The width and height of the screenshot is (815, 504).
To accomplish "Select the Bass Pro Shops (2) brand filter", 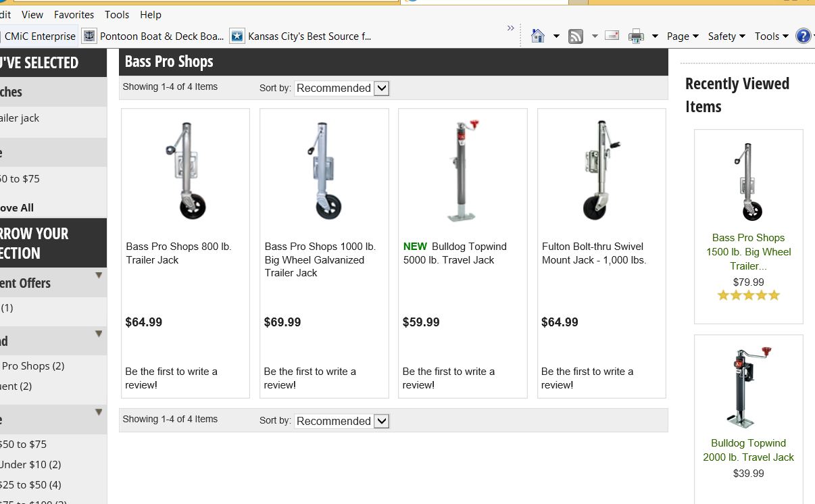I will [32, 366].
